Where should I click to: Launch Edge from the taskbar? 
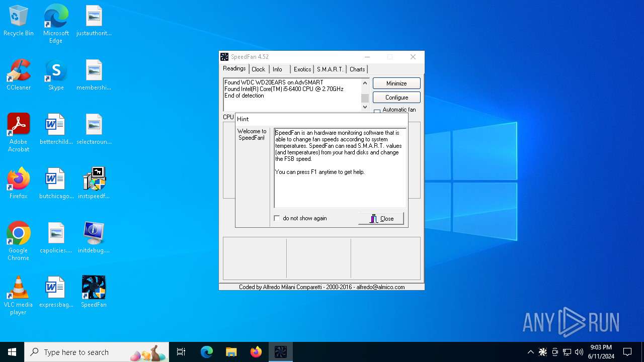point(207,352)
